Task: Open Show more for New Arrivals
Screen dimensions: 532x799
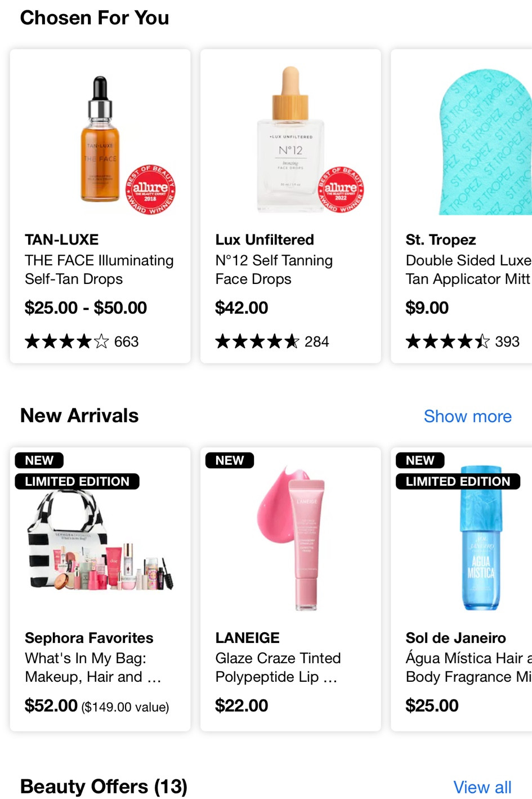Action: (x=468, y=416)
